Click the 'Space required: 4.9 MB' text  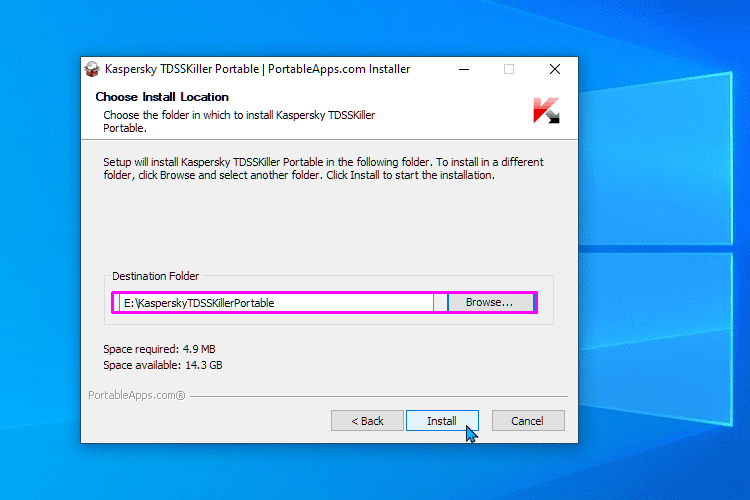[159, 349]
